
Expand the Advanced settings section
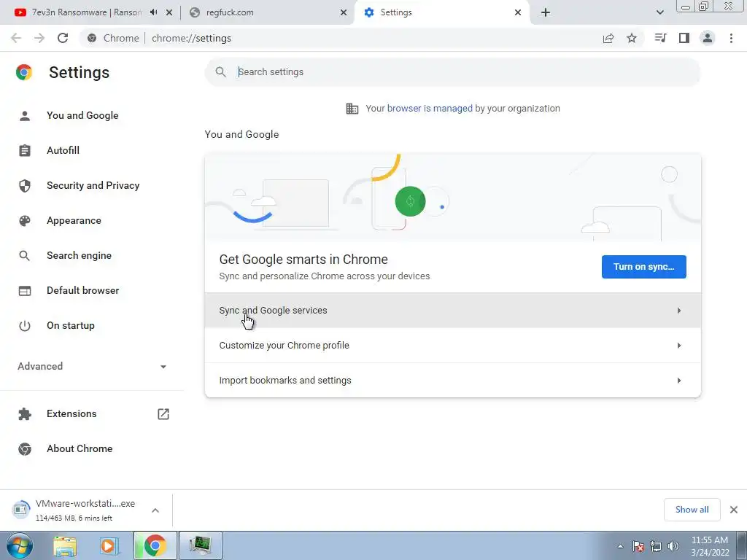click(x=92, y=366)
